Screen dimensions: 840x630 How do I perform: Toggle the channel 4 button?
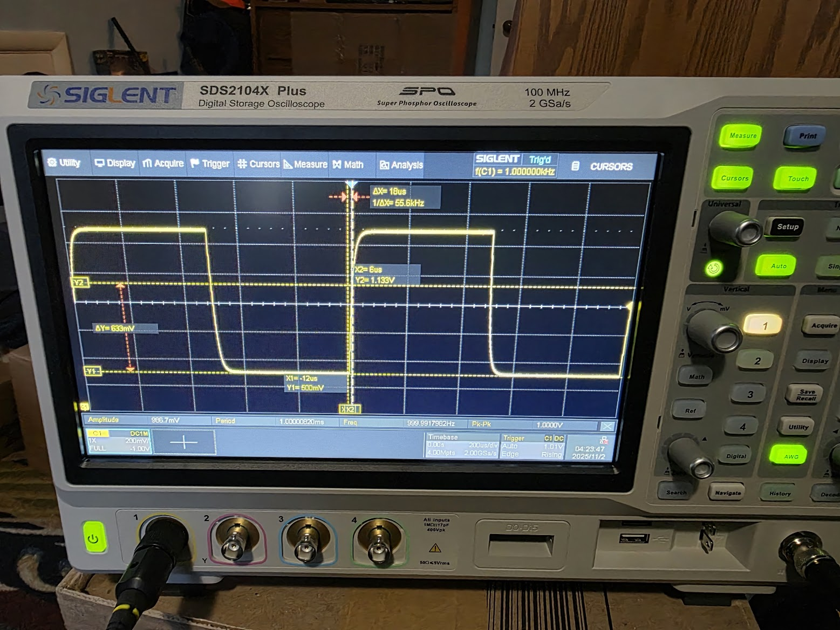(x=742, y=427)
